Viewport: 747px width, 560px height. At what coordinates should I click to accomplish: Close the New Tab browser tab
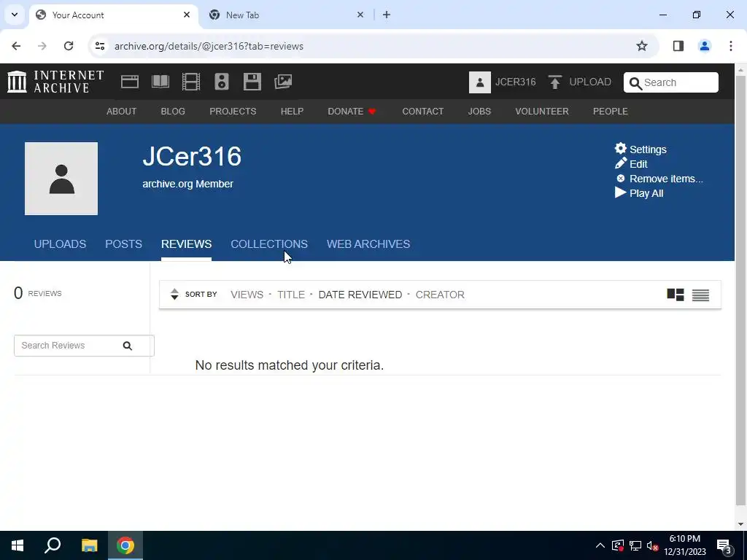click(x=360, y=15)
